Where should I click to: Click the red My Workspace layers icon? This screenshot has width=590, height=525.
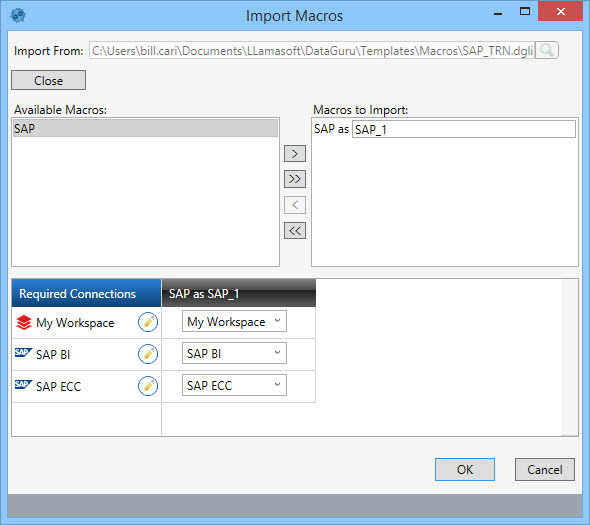24,323
